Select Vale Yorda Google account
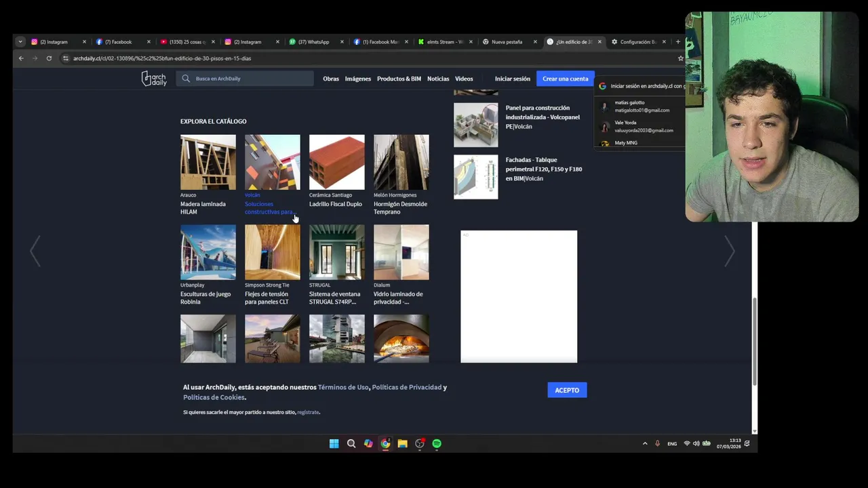 639,127
